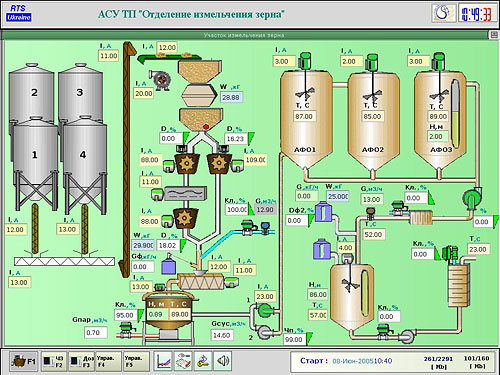Click the green pump labeled 1
Viewport: 500px width, 375px height.
click(265, 311)
